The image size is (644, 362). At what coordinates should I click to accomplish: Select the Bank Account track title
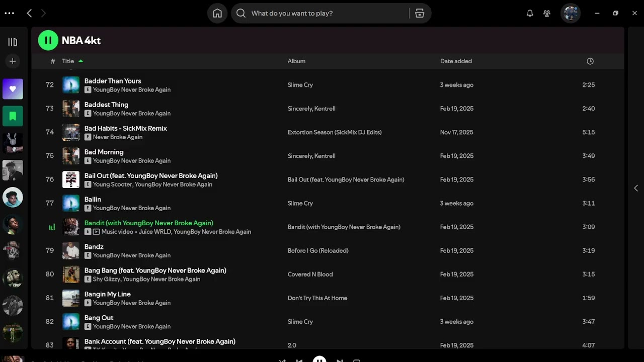click(160, 341)
